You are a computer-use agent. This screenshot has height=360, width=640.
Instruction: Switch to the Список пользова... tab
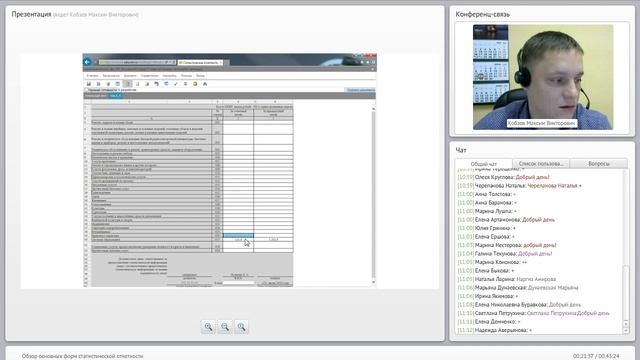pos(541,164)
